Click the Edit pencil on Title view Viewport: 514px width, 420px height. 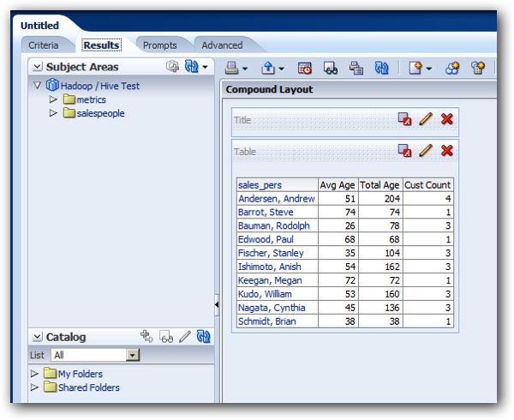coord(426,118)
